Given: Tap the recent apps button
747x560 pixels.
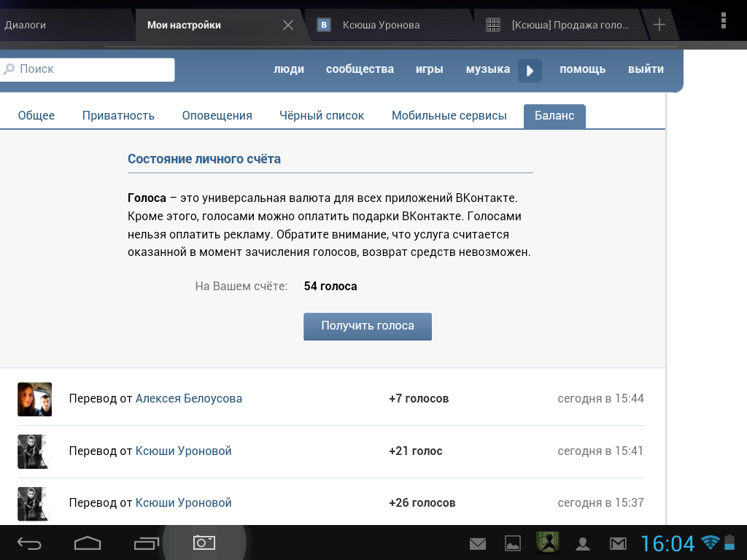Looking at the screenshot, I should tap(146, 543).
